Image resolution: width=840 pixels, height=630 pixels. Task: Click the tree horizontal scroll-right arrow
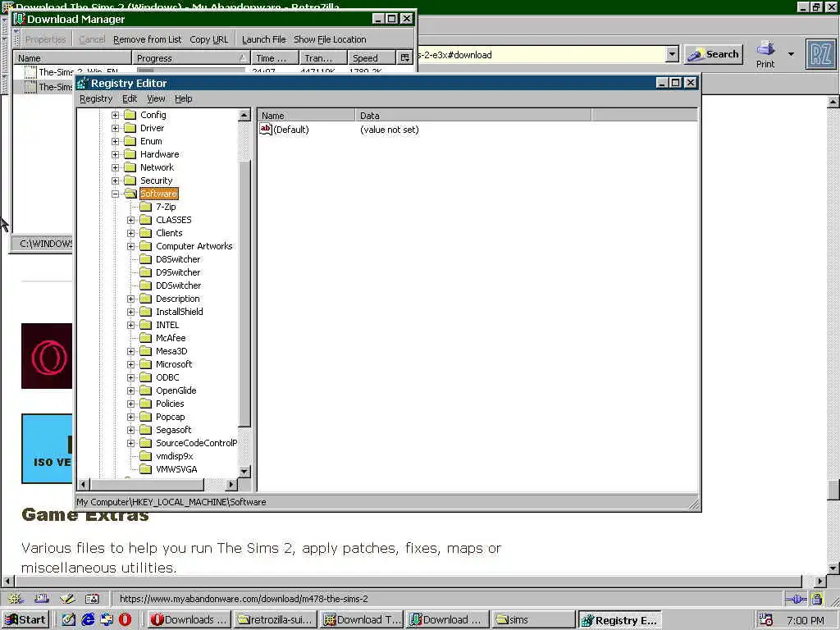[x=231, y=484]
